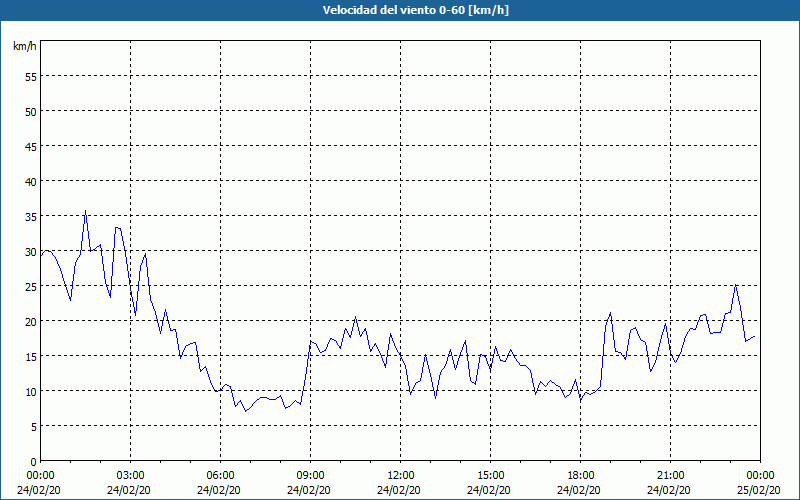This screenshot has width=800, height=500.
Task: Click the 21:00 time axis label
Action: pos(670,476)
